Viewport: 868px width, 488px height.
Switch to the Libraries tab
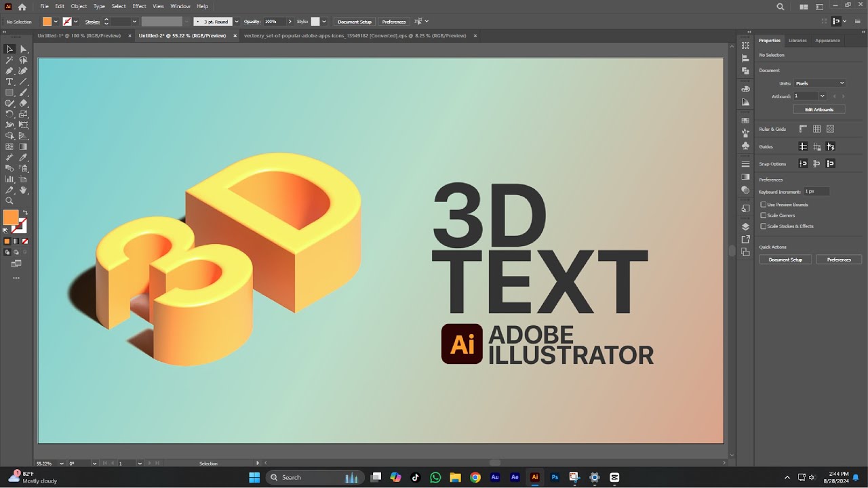coord(797,41)
